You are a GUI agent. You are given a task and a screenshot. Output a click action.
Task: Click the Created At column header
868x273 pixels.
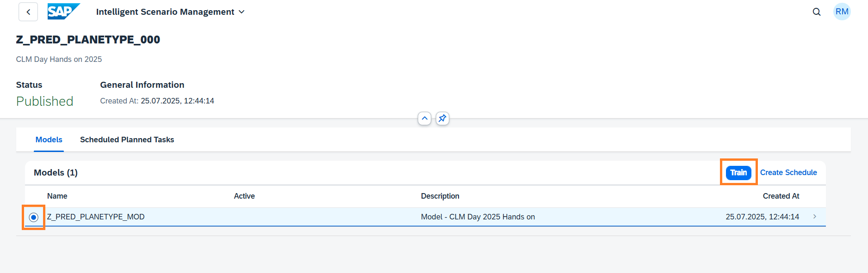[x=781, y=196]
